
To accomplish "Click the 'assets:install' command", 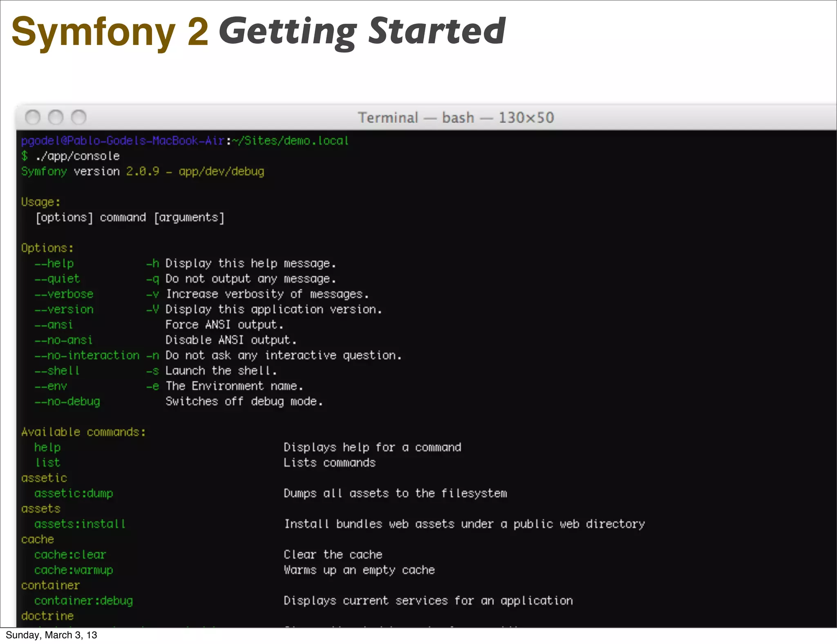I will [x=80, y=524].
